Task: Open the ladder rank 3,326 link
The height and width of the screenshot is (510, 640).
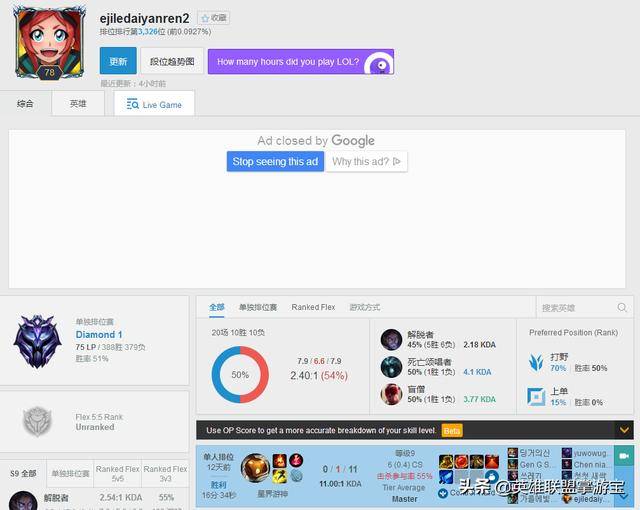Action: tap(147, 32)
